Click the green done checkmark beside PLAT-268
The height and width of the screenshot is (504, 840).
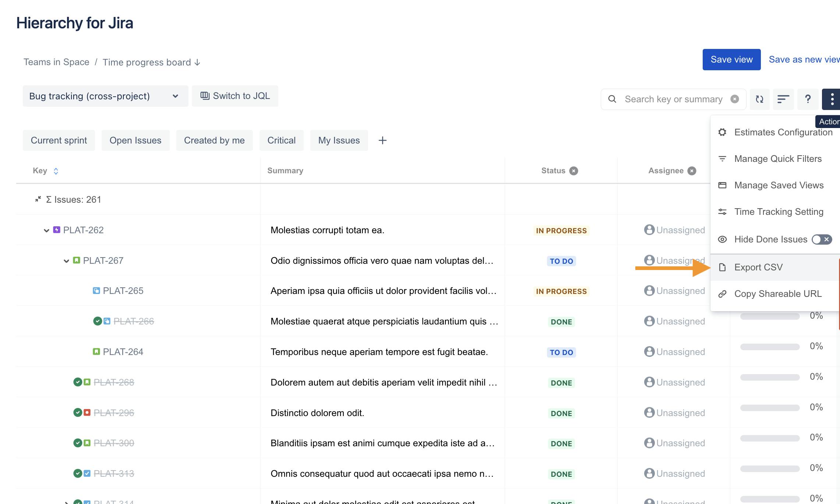(x=78, y=382)
